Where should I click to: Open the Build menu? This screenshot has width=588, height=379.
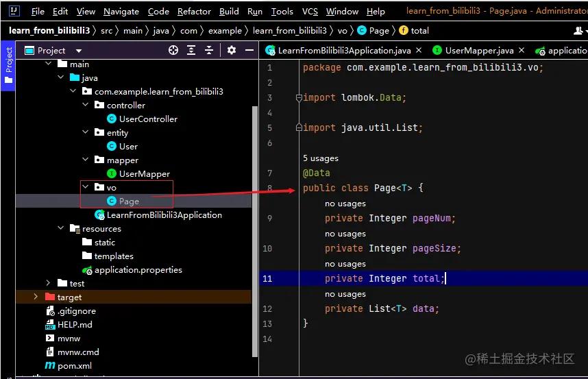pos(229,11)
